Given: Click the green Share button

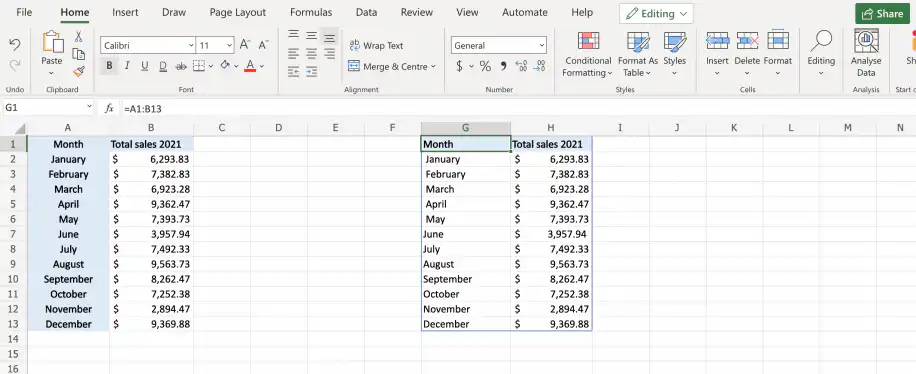Looking at the screenshot, I should pyautogui.click(x=882, y=13).
